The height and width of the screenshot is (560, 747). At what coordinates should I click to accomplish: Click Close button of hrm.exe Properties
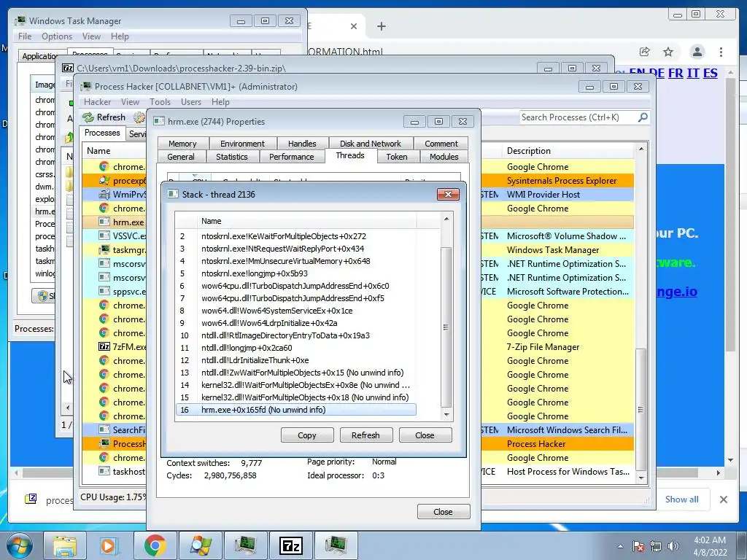coord(443,512)
